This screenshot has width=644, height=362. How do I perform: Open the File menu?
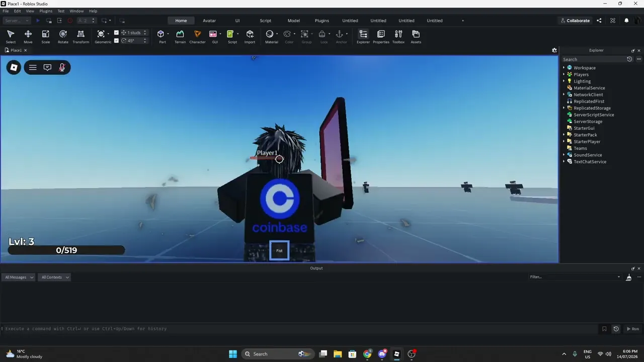click(6, 11)
